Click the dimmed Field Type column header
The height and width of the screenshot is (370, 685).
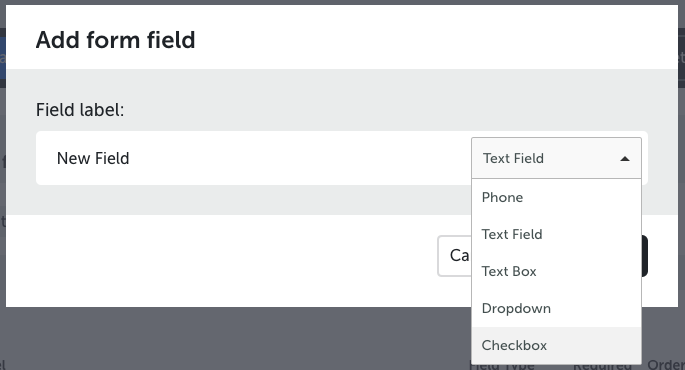[502, 366]
